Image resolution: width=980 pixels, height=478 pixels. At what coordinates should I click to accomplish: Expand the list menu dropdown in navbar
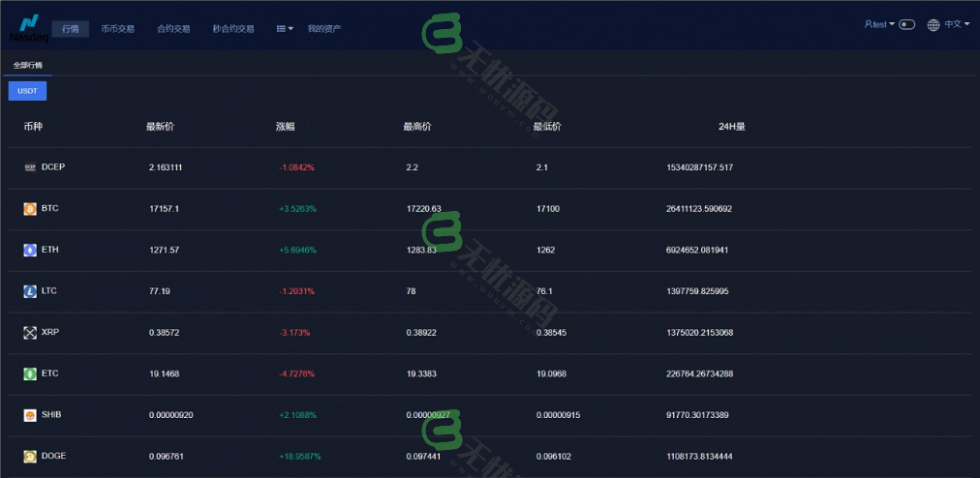click(285, 29)
